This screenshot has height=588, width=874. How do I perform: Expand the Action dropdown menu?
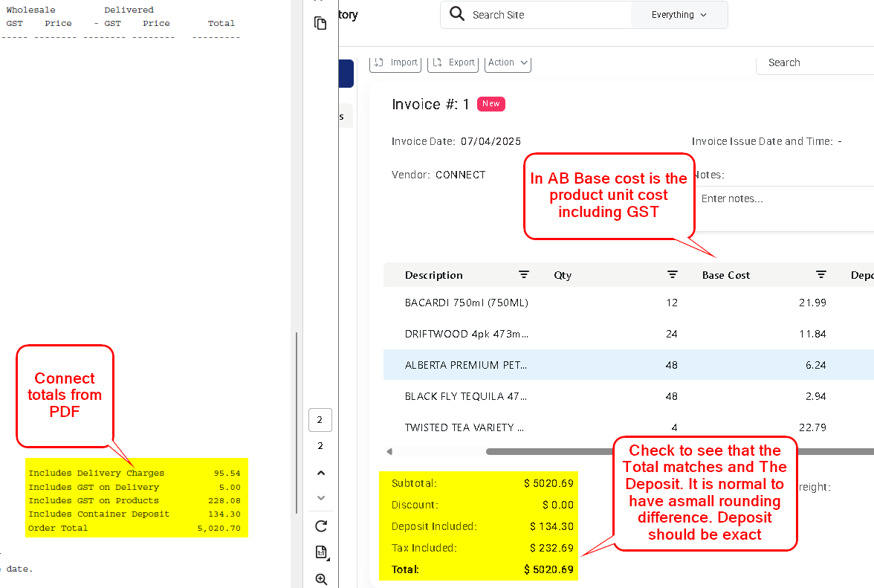pos(508,62)
